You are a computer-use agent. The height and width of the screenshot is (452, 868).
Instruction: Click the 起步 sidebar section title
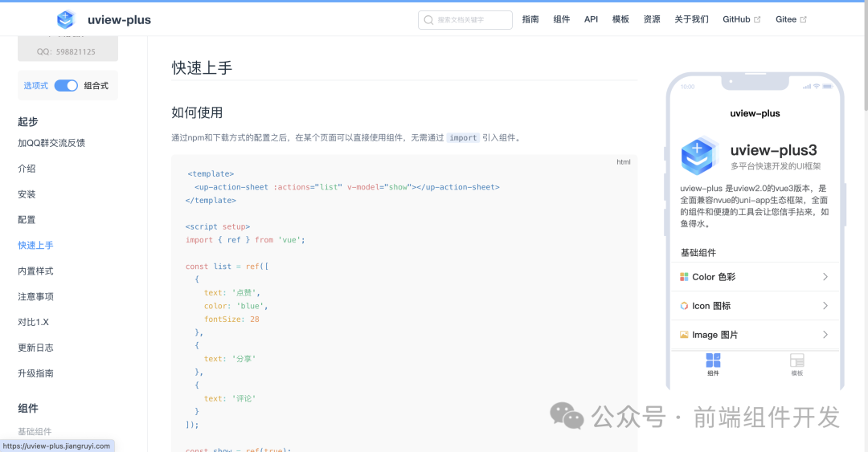click(x=27, y=122)
